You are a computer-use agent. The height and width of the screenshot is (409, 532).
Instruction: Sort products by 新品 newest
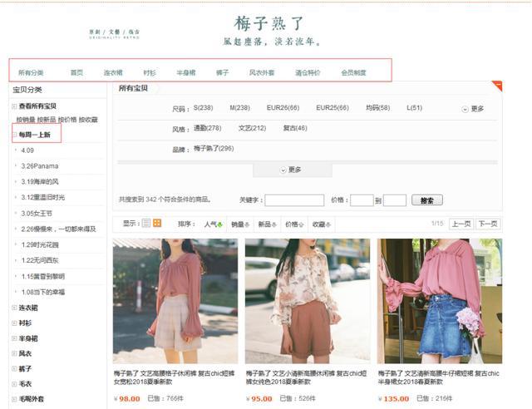(266, 224)
